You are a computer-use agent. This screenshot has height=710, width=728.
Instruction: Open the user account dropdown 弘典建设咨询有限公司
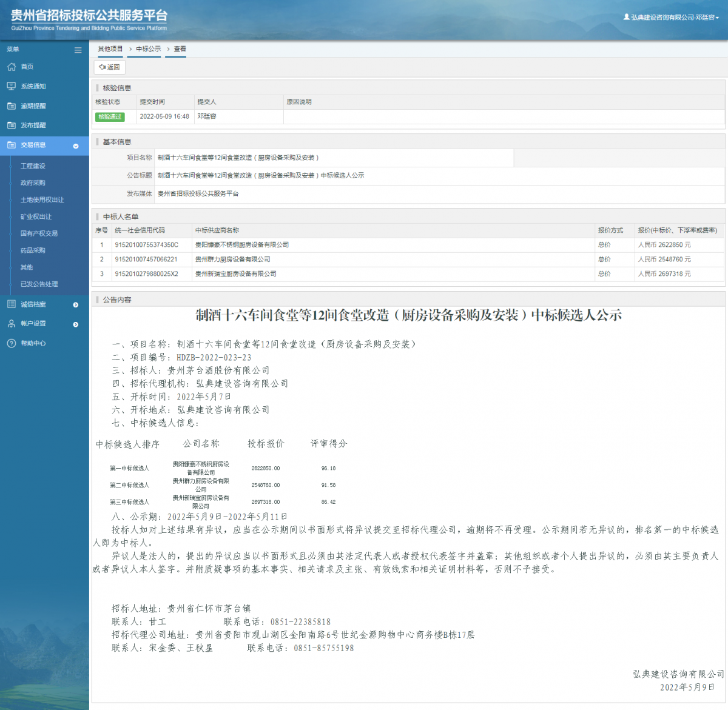[671, 17]
